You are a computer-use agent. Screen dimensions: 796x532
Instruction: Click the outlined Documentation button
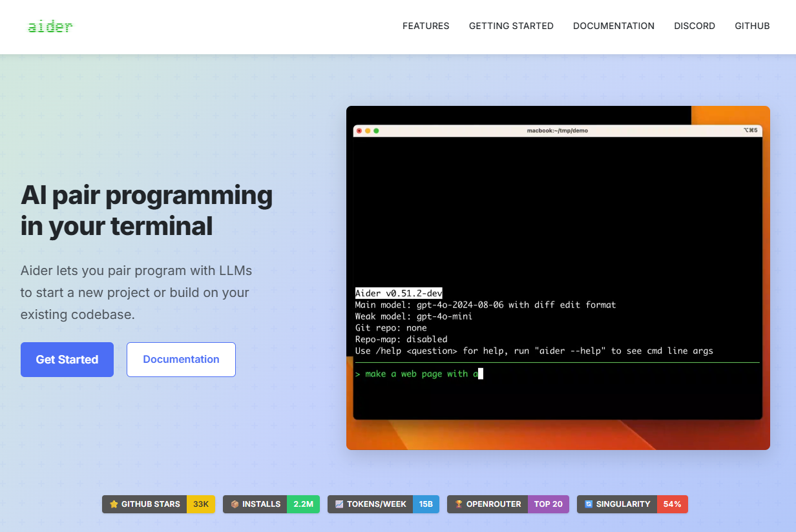coord(181,360)
